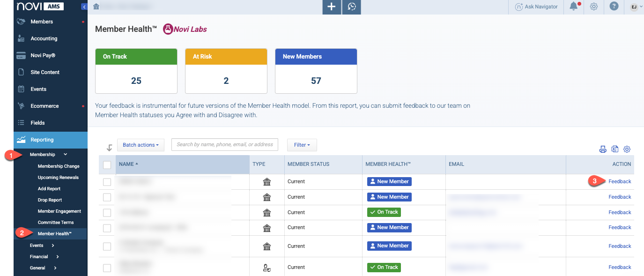Click the help question mark icon
Screen dimensions: 644x276
click(x=614, y=7)
